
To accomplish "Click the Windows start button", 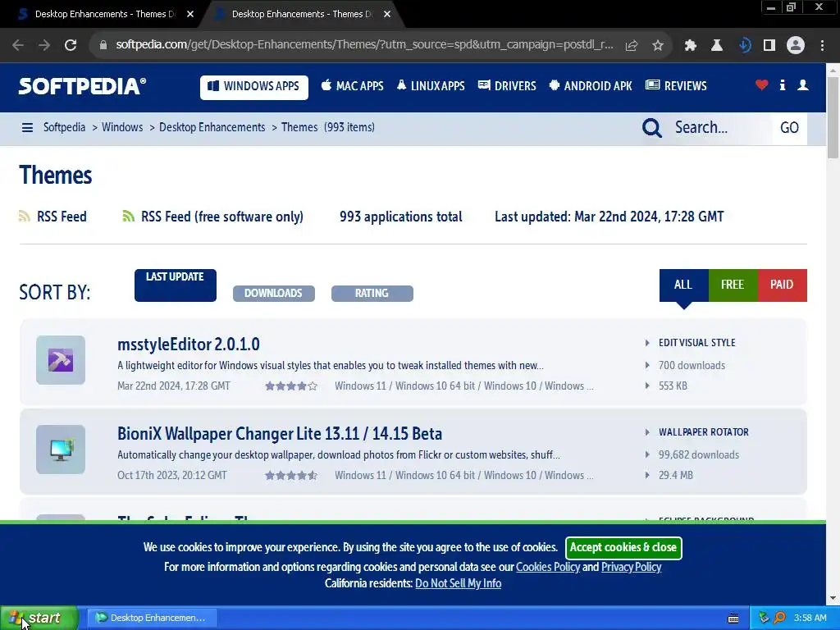I will (39, 619).
